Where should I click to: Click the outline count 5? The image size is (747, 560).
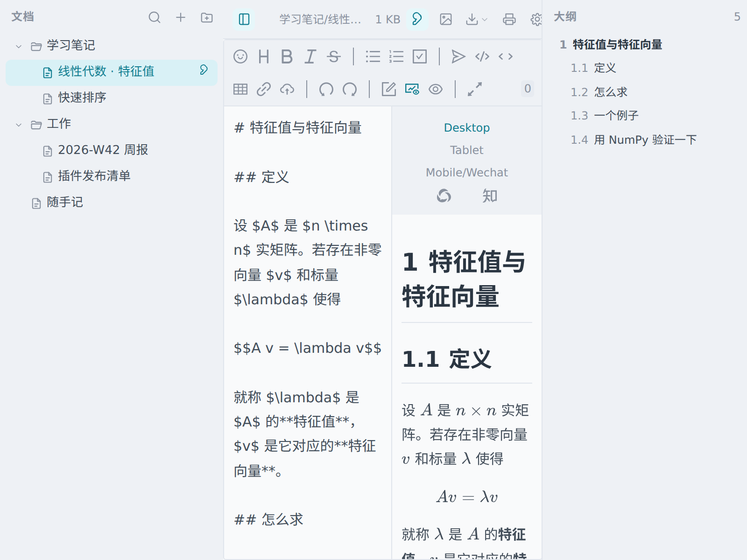click(x=737, y=17)
